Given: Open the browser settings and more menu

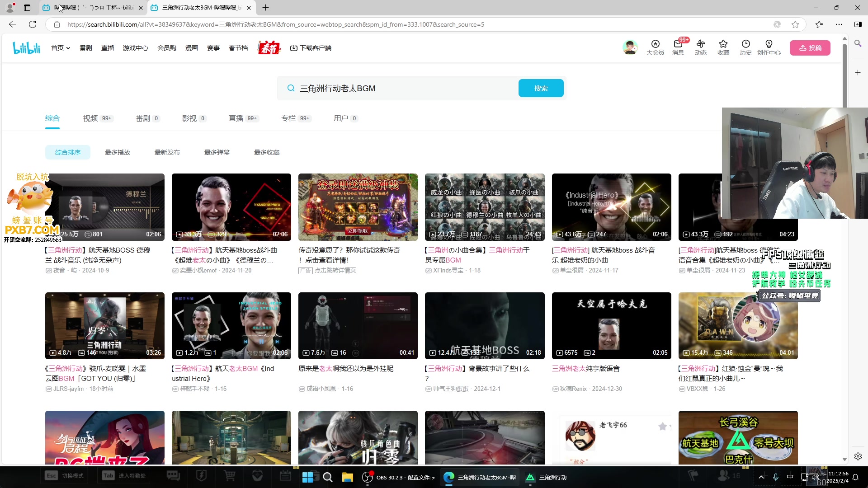Looking at the screenshot, I should 839,24.
